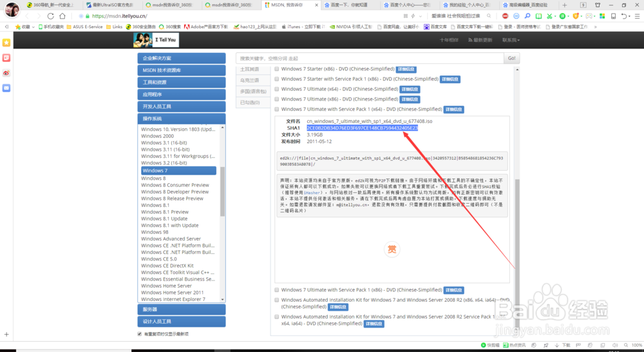
Task: Click the undo arrow icon in toolbar
Action: [624, 16]
